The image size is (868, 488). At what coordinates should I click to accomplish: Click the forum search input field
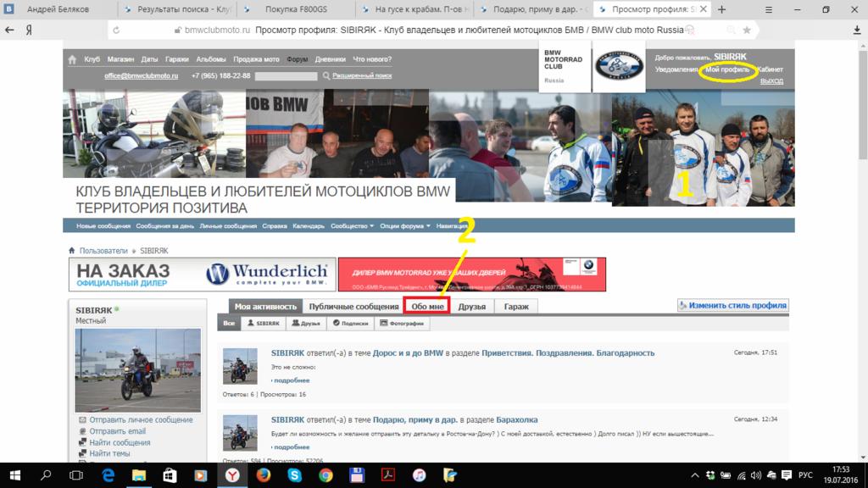(285, 75)
